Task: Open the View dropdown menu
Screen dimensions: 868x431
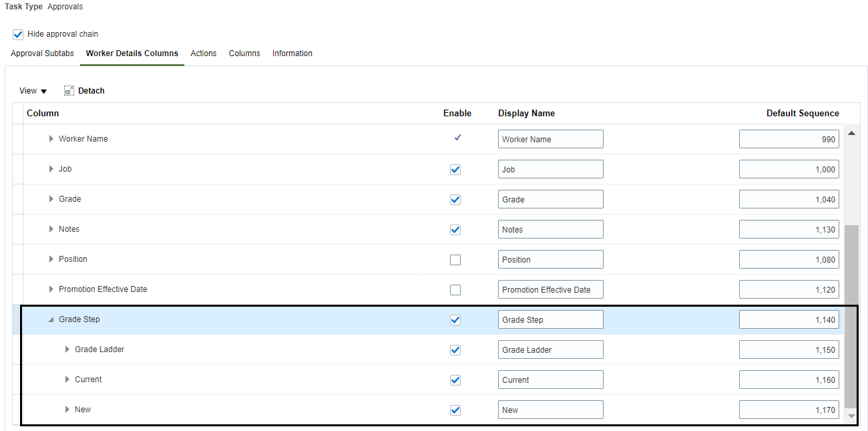Action: (33, 91)
